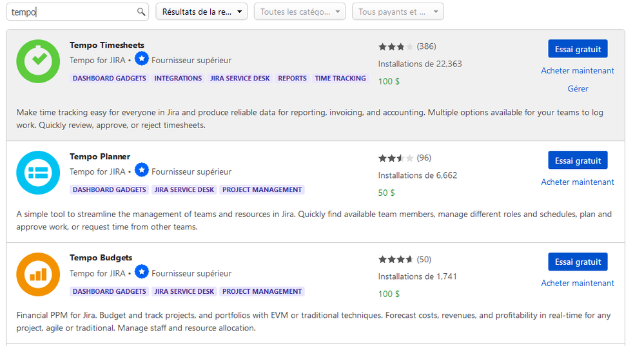Click the '100 $' price of Tempo Timesheets
The image size is (644, 346).
click(x=389, y=81)
